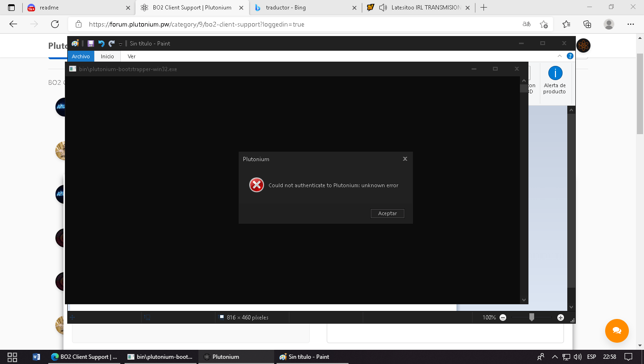Click the 100% zoom level text in Paint
This screenshot has width=644, height=364.
[489, 318]
